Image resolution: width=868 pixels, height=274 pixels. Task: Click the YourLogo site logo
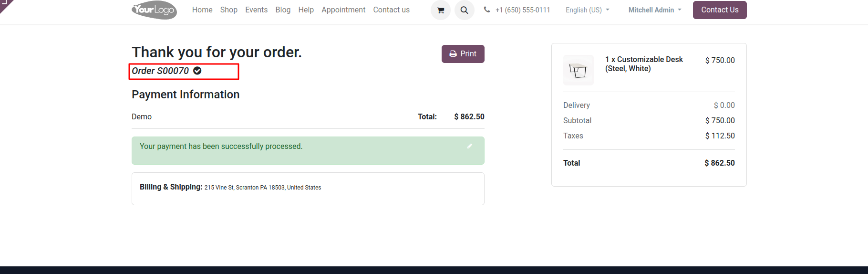(x=154, y=10)
